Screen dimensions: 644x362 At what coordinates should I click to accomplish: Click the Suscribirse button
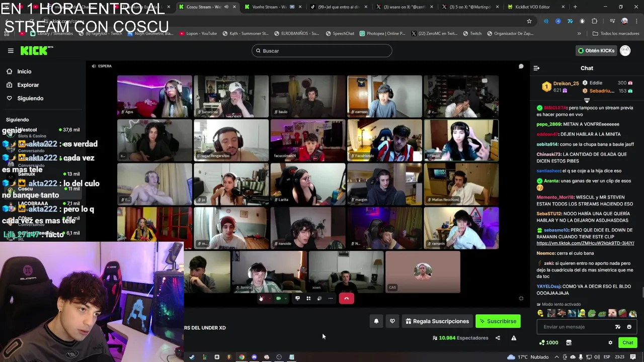pyautogui.click(x=498, y=321)
